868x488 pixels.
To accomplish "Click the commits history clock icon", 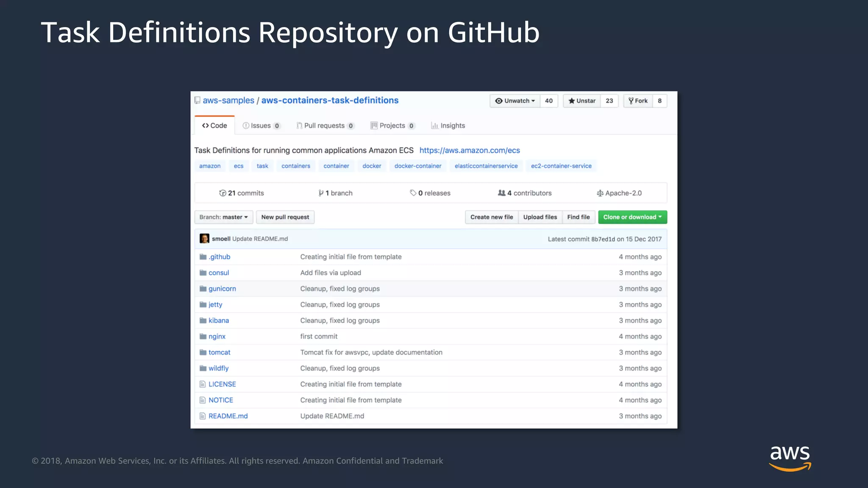I will (x=223, y=193).
